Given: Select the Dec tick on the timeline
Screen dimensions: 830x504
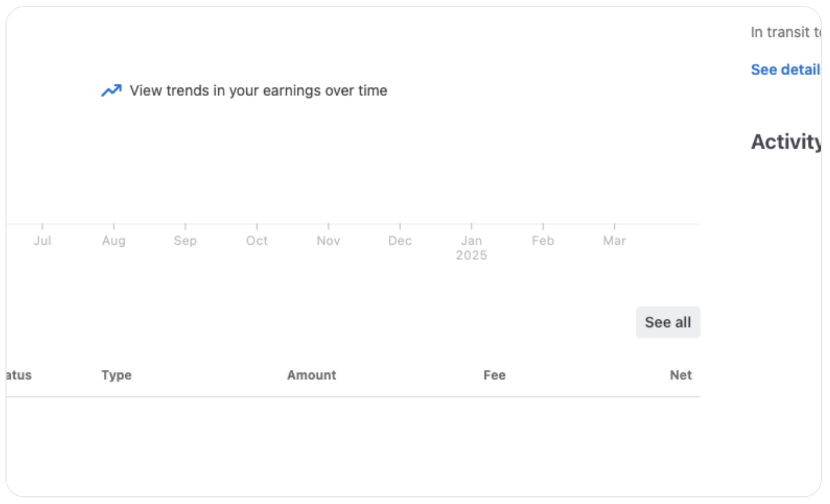Looking at the screenshot, I should [400, 241].
